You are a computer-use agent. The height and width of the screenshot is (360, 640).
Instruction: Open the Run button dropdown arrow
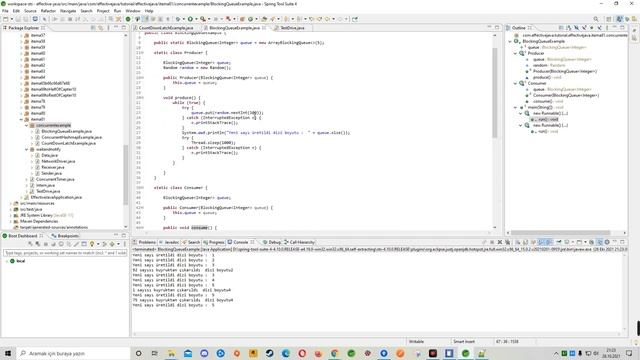(196, 19)
